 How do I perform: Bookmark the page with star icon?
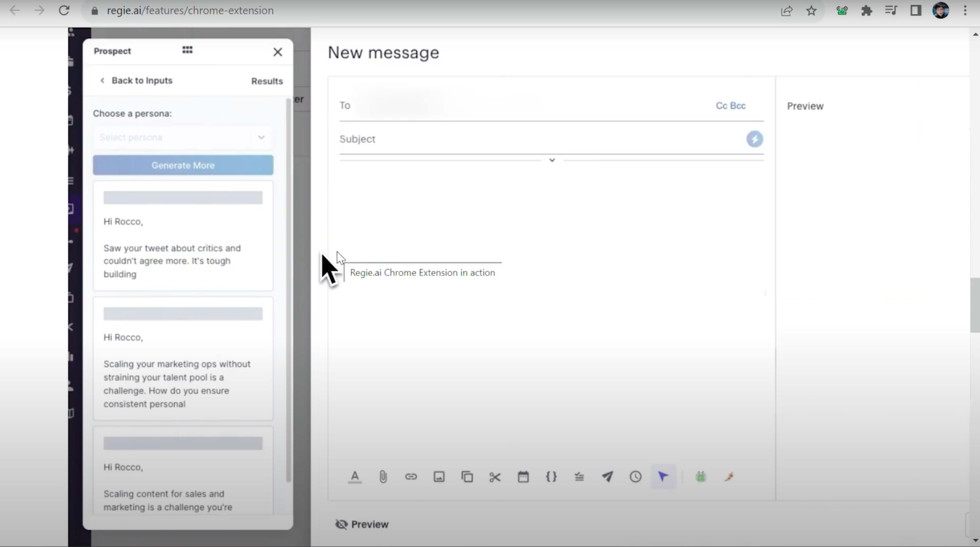click(x=811, y=11)
